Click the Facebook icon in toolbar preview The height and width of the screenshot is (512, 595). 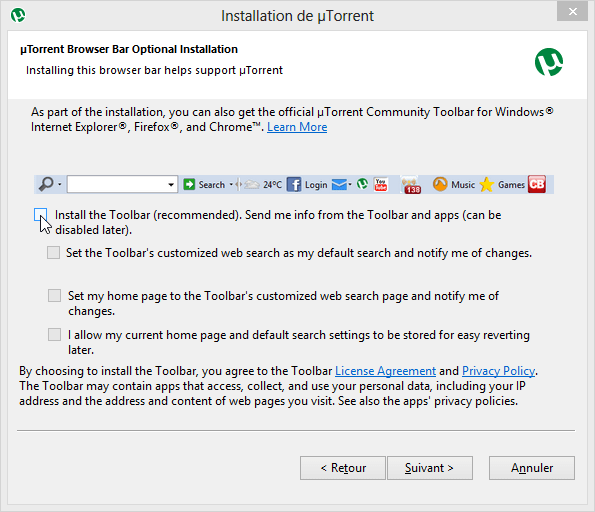(x=294, y=185)
